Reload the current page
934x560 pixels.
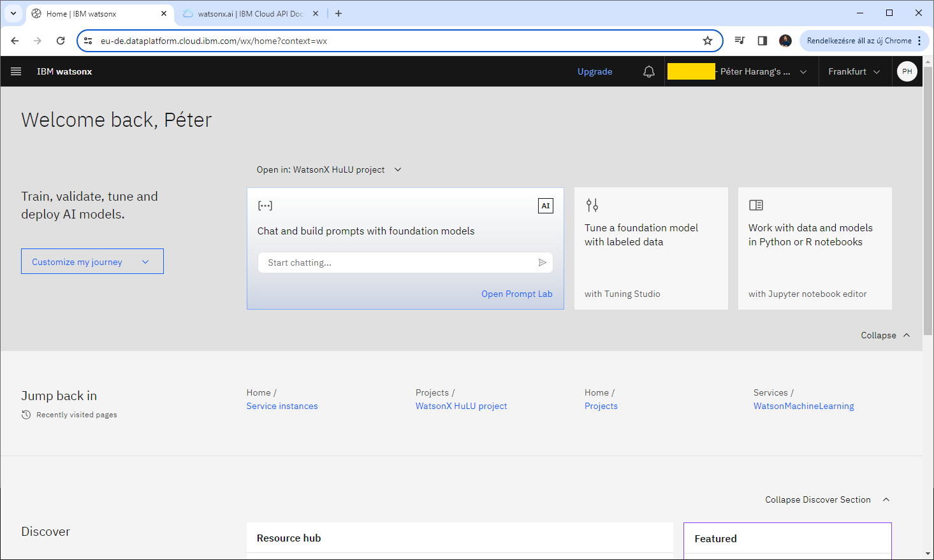coord(61,41)
